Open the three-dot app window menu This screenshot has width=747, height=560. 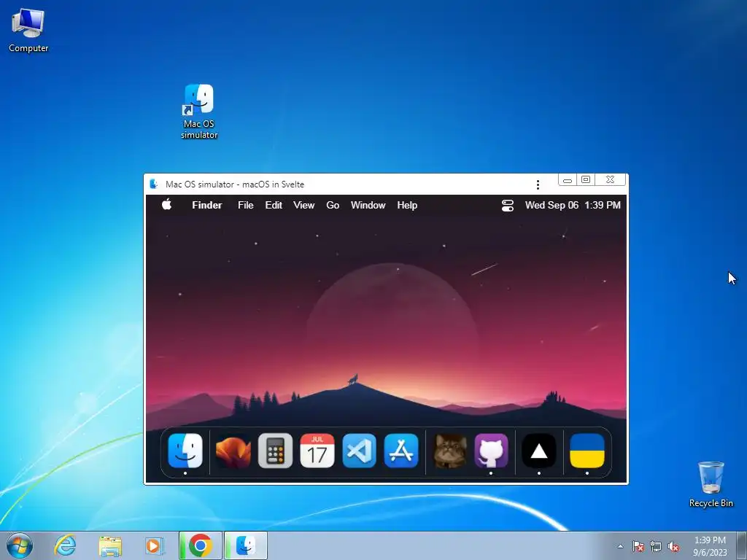click(x=538, y=184)
